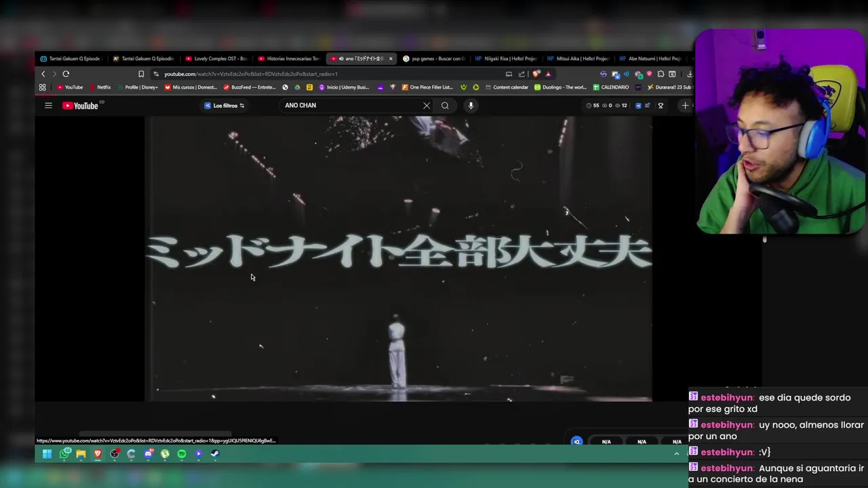868x488 pixels.
Task: Open the Windows Start button
Action: click(47, 454)
